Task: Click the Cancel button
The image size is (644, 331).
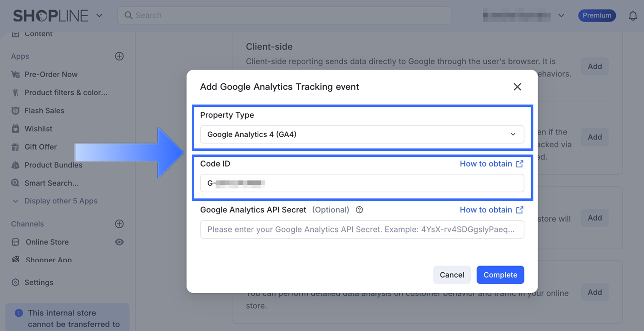Action: tap(452, 275)
